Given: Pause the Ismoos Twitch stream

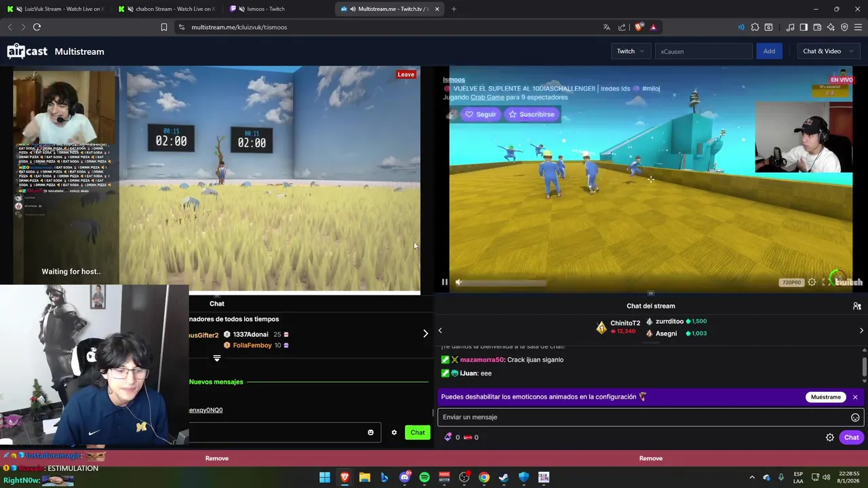Looking at the screenshot, I should [x=445, y=283].
